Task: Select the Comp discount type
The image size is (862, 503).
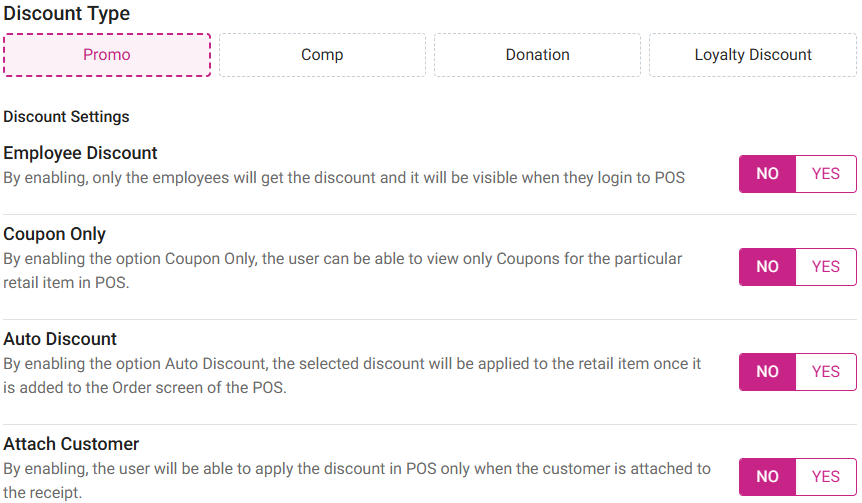Action: tap(322, 55)
